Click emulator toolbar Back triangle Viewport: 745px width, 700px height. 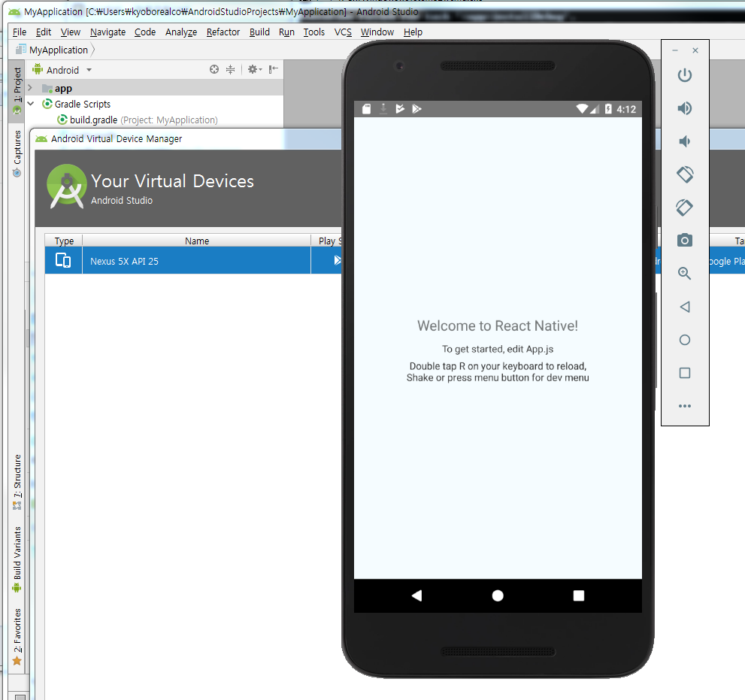(685, 307)
